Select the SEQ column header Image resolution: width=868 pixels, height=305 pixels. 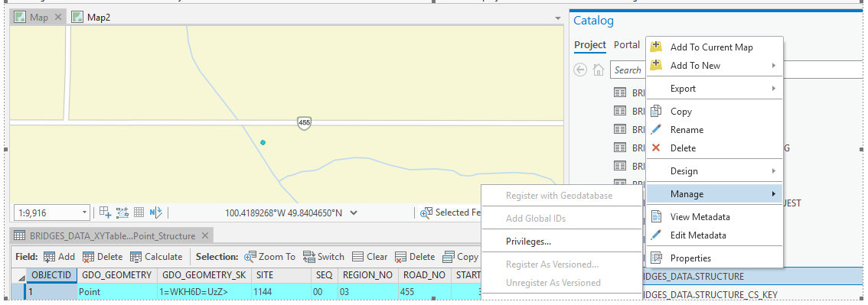[325, 274]
